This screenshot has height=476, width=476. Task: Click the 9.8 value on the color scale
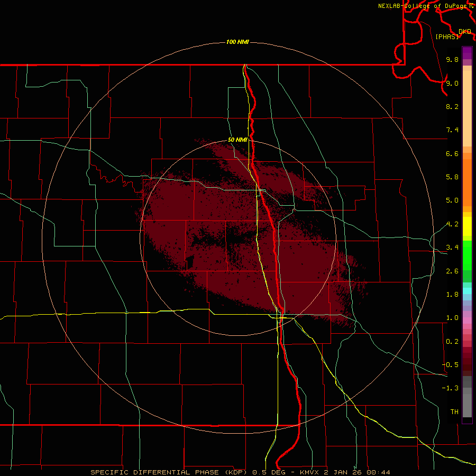452,59
